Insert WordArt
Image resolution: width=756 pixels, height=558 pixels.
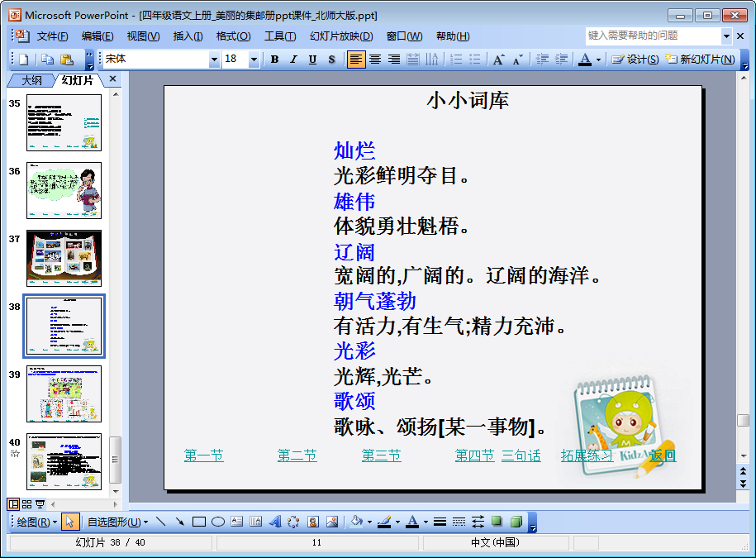[275, 522]
